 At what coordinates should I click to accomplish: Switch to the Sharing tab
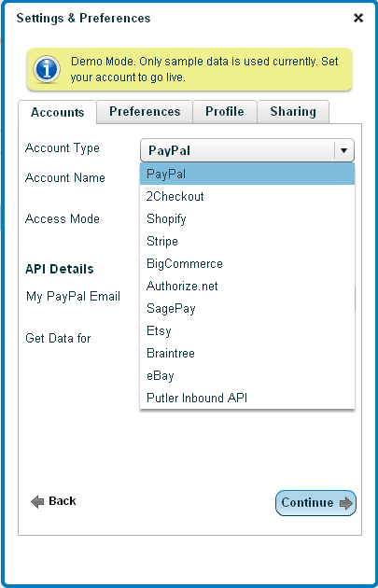point(293,112)
